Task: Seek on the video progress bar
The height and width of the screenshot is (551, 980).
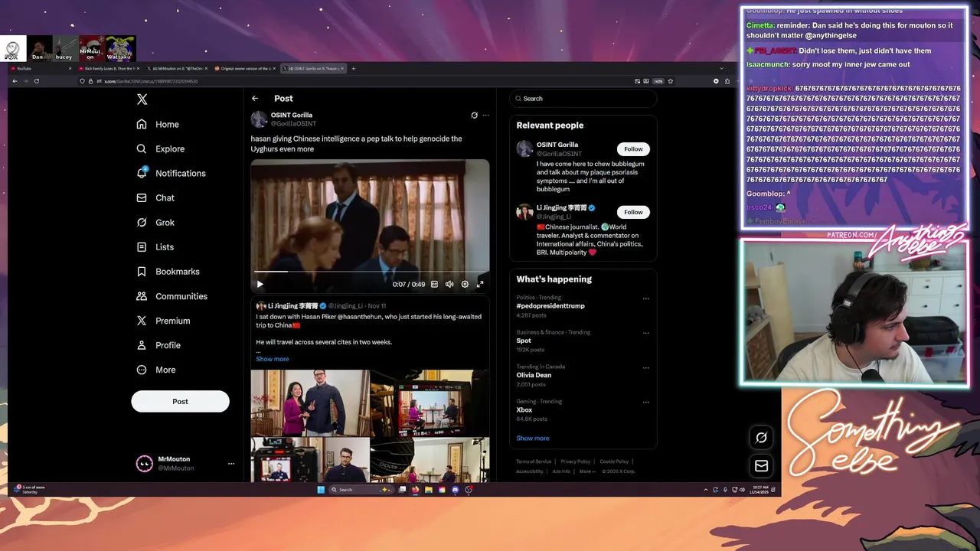Action: tap(370, 272)
